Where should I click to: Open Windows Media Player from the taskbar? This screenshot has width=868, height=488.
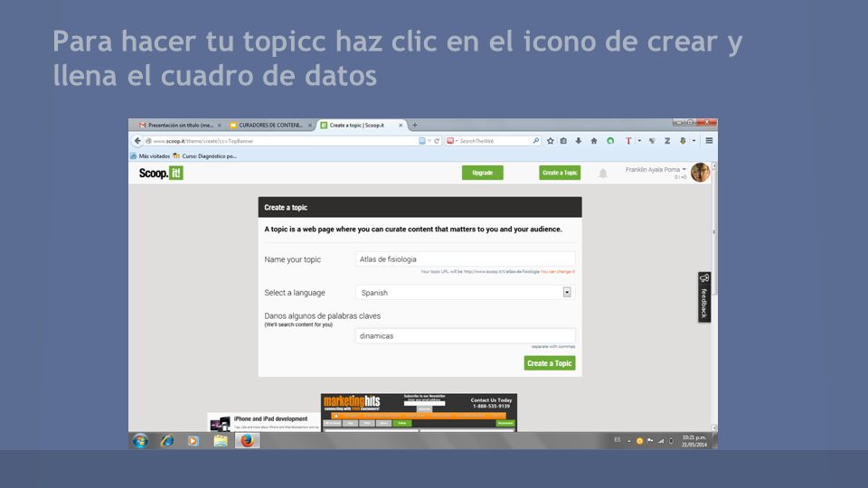point(193,441)
